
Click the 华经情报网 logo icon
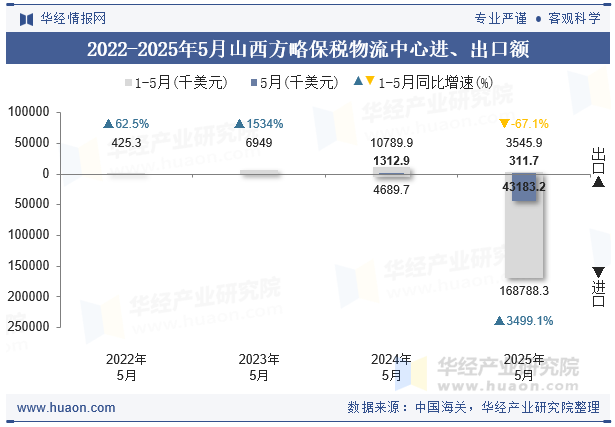coord(26,19)
